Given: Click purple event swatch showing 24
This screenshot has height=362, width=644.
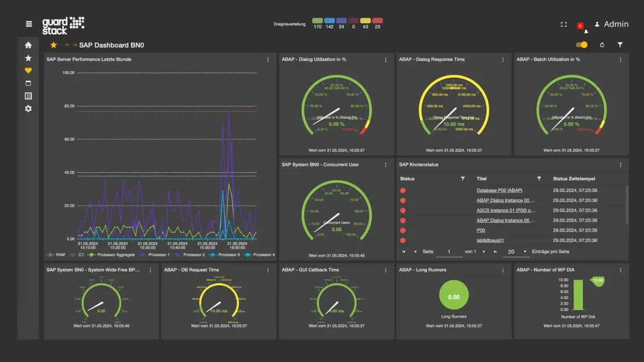Looking at the screenshot, I should pos(341,21).
